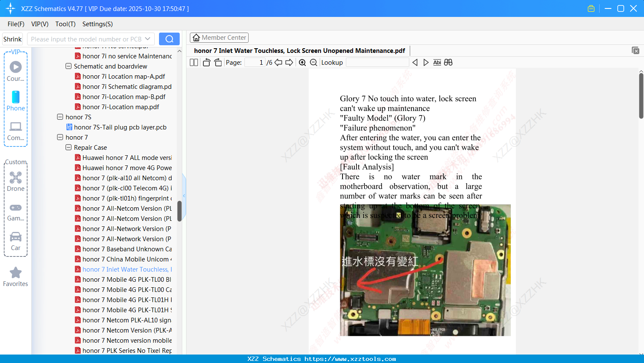Click the yellow toolbox icon in title bar
Screen dimensions: 644x363
pyautogui.click(x=591, y=8)
